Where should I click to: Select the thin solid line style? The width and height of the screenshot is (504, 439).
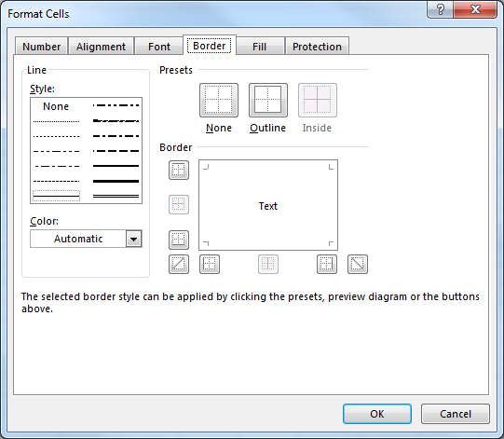[x=56, y=196]
